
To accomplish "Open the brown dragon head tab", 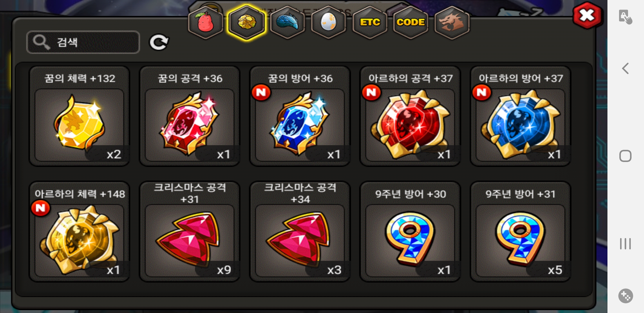I will click(452, 22).
